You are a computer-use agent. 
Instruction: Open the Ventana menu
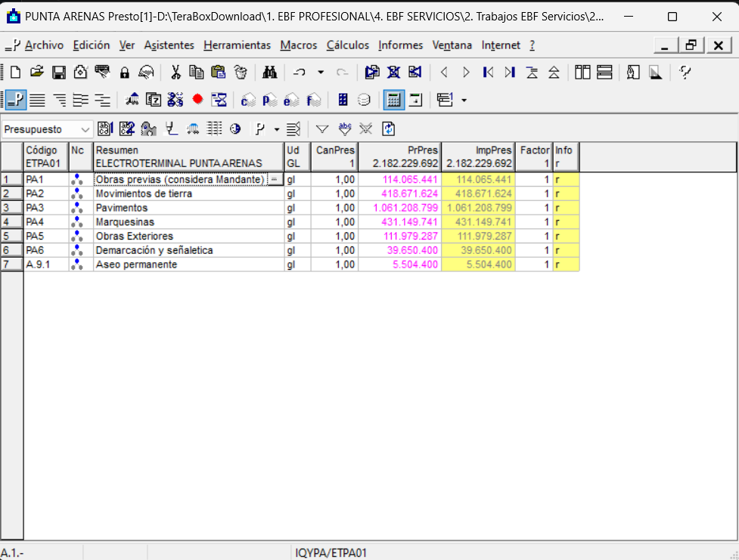pyautogui.click(x=452, y=45)
